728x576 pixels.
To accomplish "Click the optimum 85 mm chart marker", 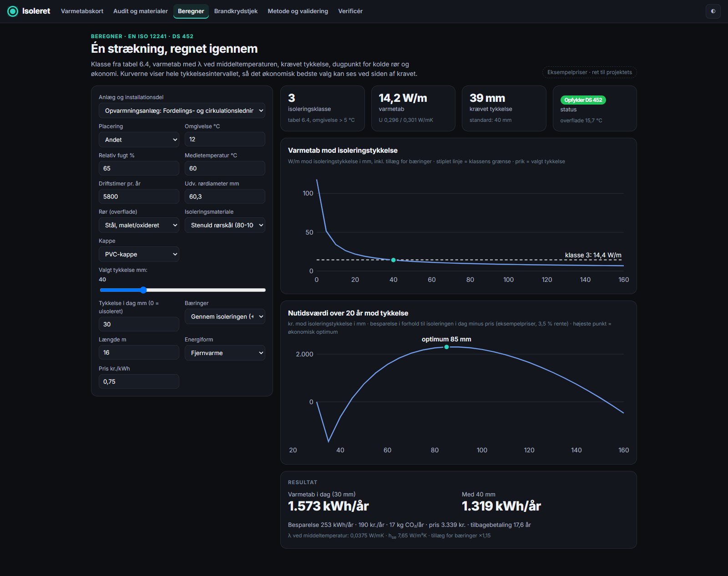I will click(x=446, y=347).
